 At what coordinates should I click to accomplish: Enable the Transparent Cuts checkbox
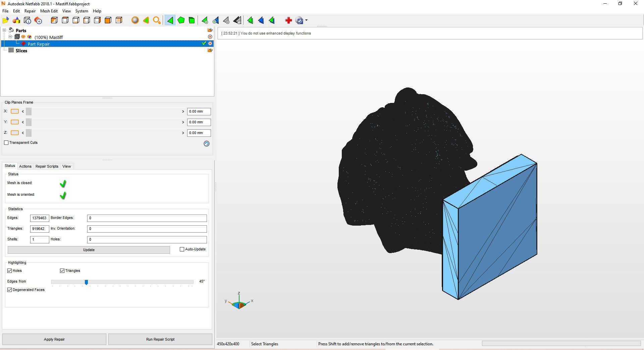6,142
